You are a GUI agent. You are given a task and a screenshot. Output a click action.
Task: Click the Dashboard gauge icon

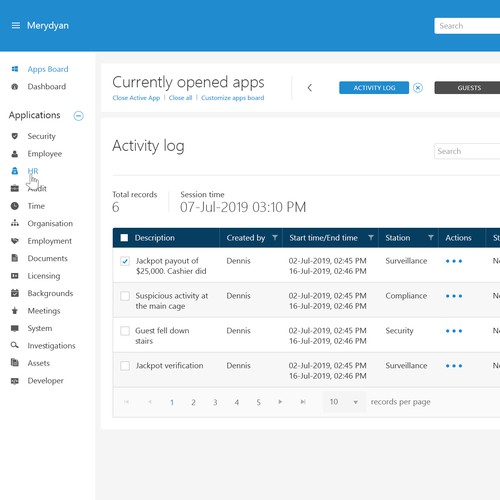click(15, 87)
